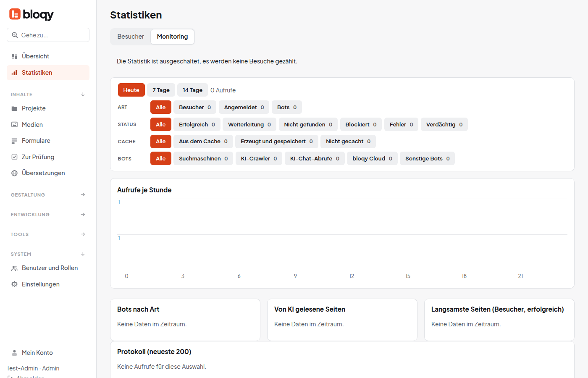Filter ART by Angemeldet

pyautogui.click(x=244, y=107)
